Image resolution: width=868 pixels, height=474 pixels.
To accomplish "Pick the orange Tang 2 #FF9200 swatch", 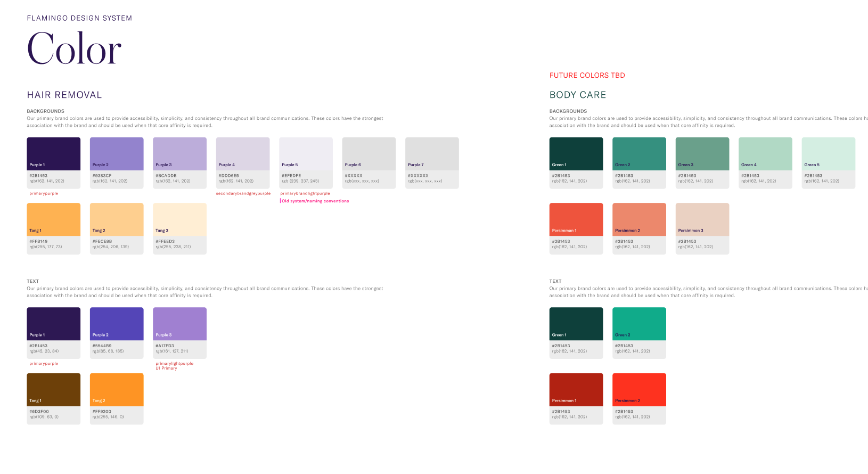I will 117,398.
